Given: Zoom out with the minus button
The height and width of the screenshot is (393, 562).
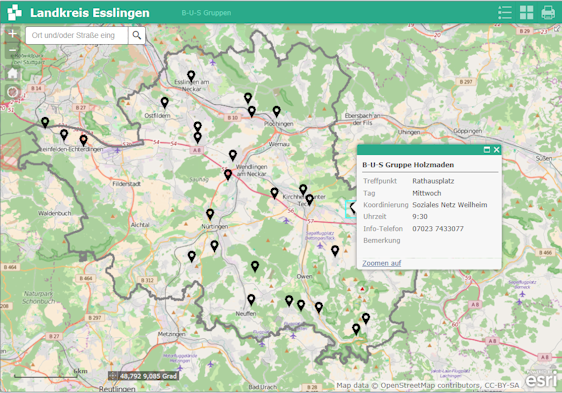Looking at the screenshot, I should coord(13,51).
